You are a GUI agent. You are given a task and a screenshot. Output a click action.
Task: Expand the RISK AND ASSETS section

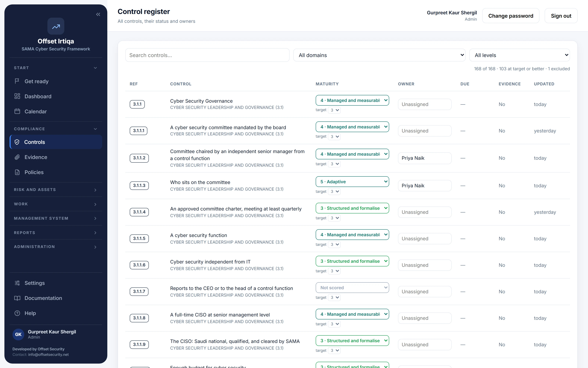coord(56,190)
